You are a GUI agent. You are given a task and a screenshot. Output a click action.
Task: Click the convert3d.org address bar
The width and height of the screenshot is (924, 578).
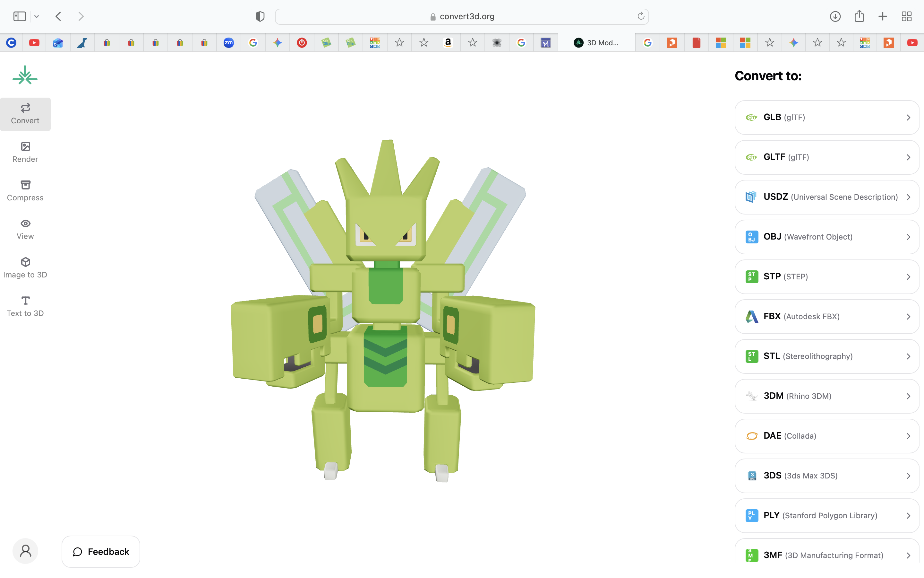tap(462, 16)
